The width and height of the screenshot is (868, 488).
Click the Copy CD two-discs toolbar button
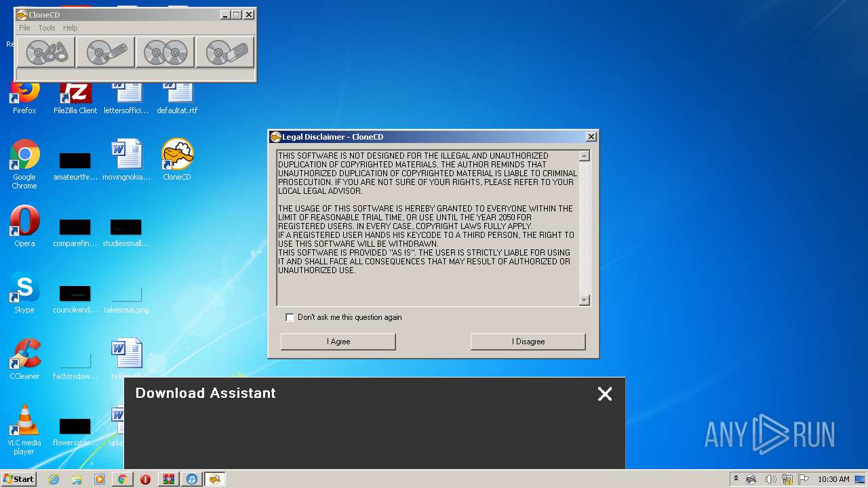tap(165, 52)
